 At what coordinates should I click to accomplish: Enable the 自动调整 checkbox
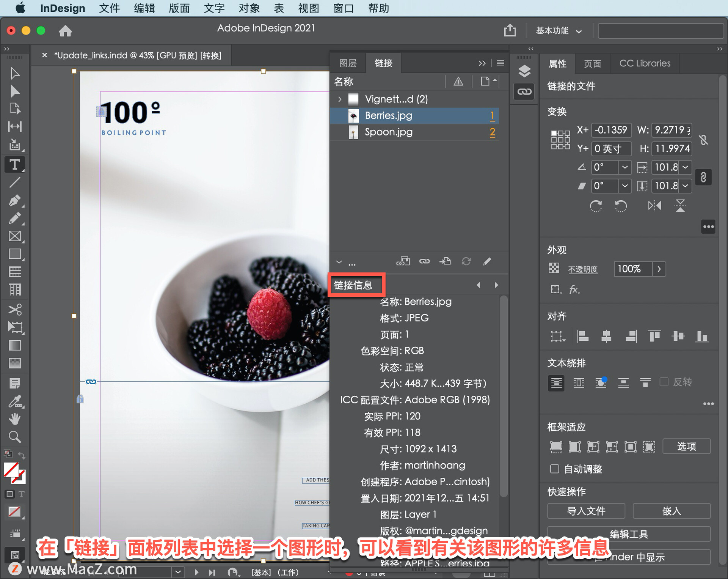[x=555, y=469]
